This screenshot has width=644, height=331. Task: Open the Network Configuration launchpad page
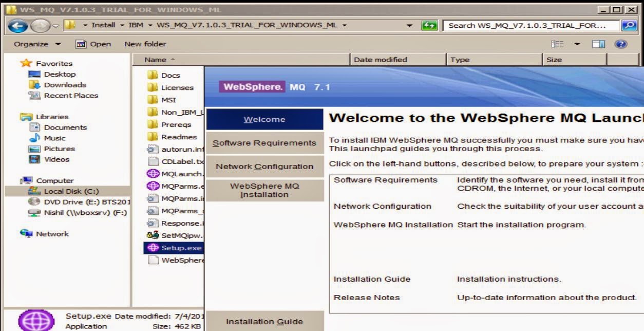click(264, 167)
